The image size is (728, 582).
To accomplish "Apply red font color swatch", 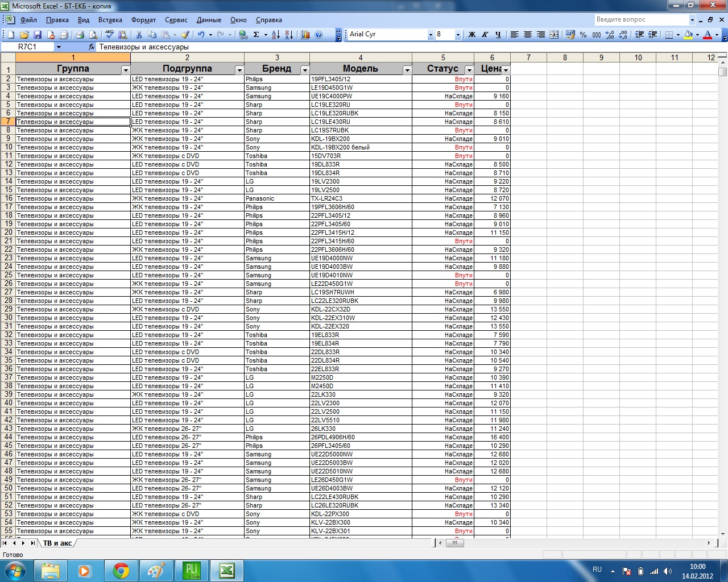I will (x=708, y=35).
